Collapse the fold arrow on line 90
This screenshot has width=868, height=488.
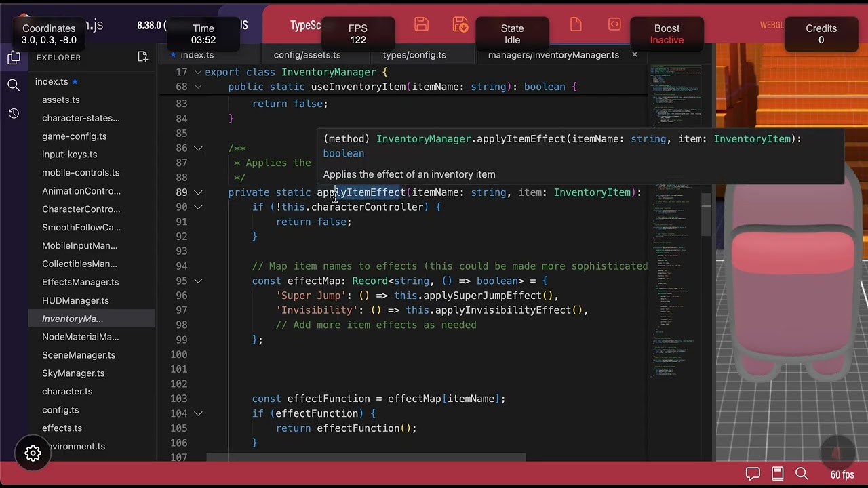[198, 207]
